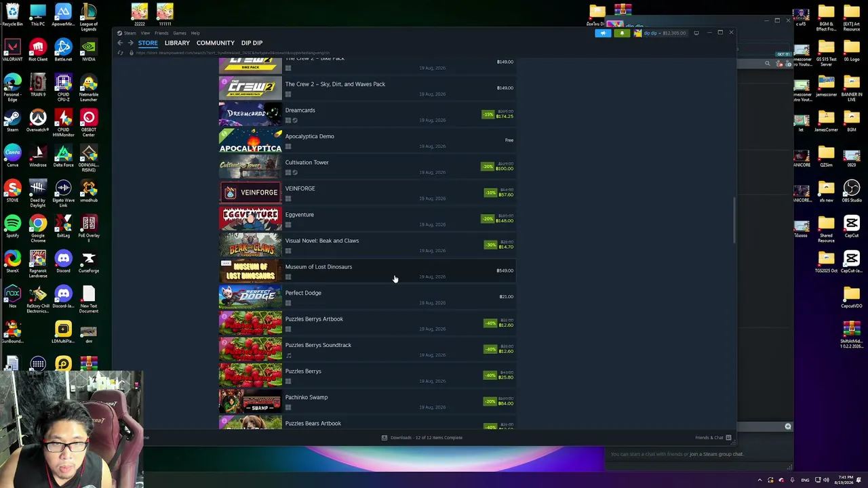The width and height of the screenshot is (868, 488).
Task: Click Visual Novel: Beak and Claws title
Action: click(322, 241)
